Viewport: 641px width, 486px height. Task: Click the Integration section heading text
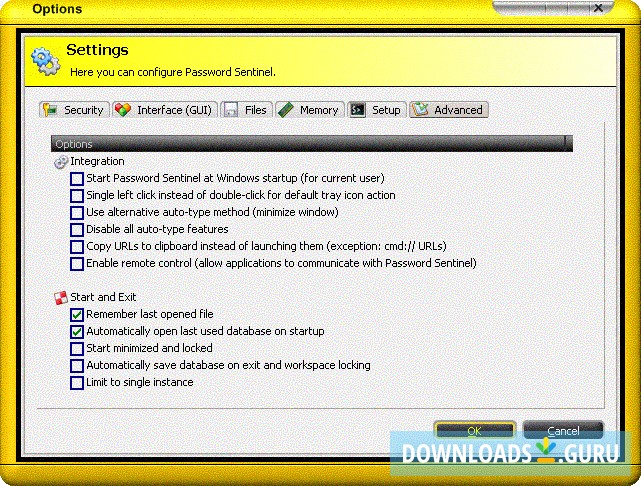[x=97, y=161]
